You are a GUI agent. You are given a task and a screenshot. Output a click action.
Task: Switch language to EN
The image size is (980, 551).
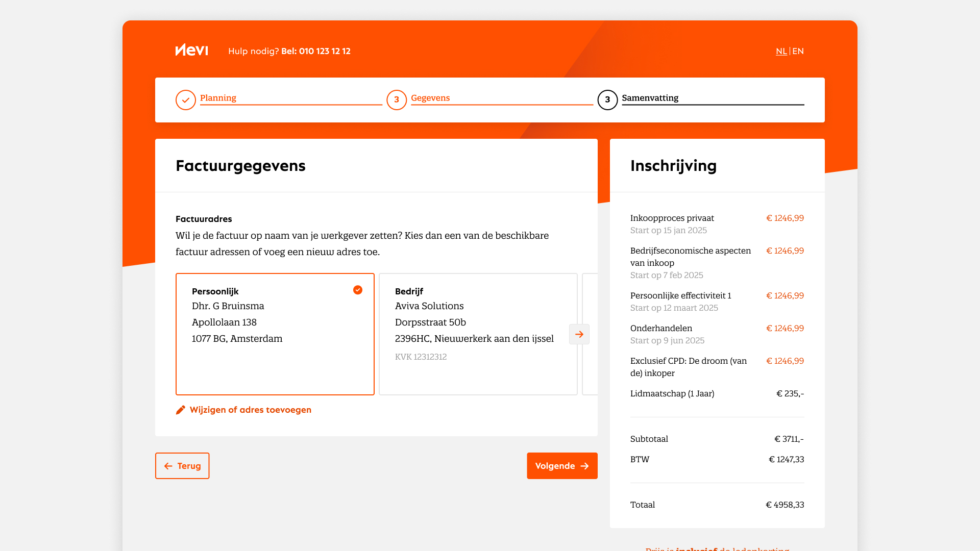point(798,51)
